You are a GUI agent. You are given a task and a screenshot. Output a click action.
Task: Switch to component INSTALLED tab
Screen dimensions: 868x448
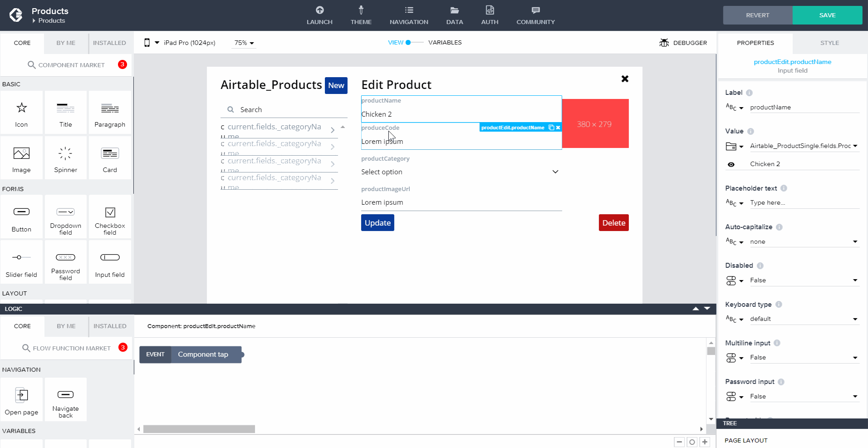tap(109, 43)
